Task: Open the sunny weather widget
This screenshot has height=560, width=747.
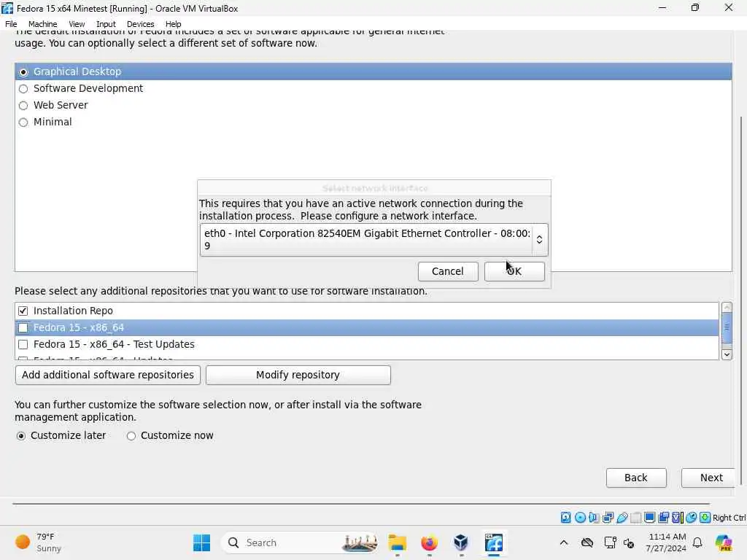Action: click(39, 542)
